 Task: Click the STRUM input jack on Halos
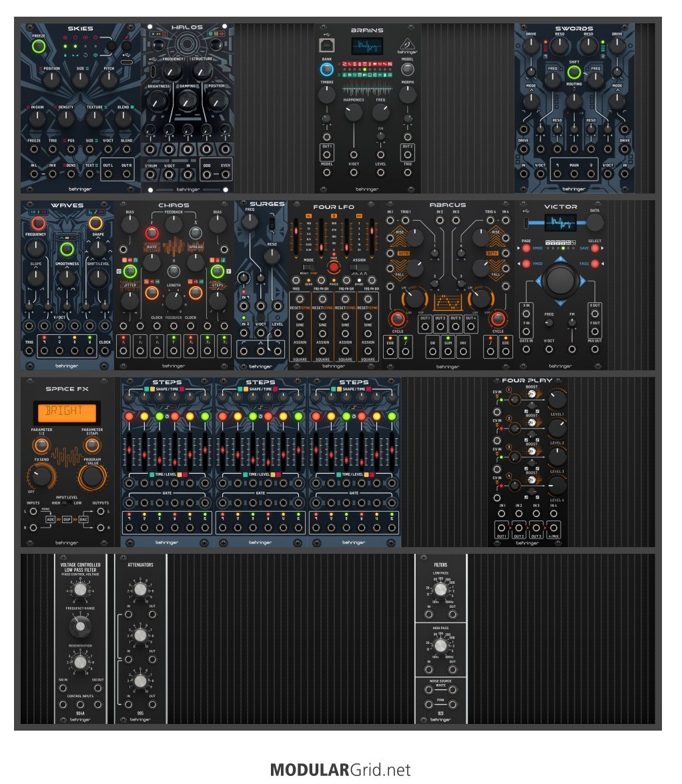[x=151, y=175]
